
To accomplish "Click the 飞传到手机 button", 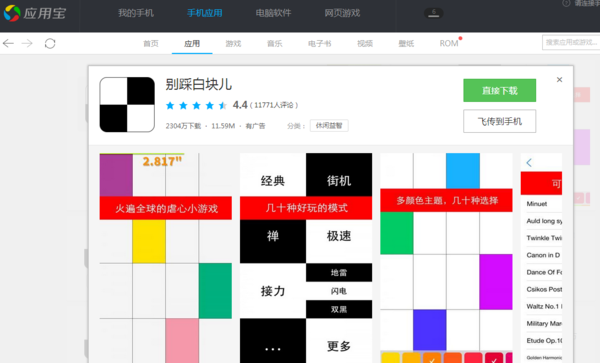I will pos(499,121).
